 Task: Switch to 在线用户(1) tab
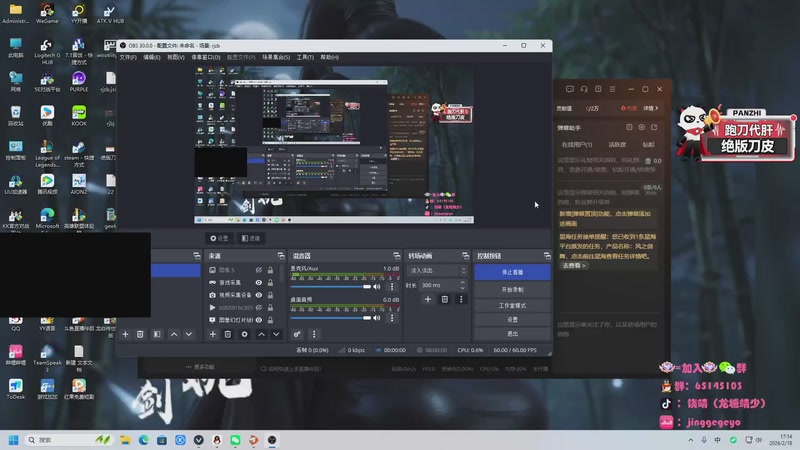(x=577, y=145)
